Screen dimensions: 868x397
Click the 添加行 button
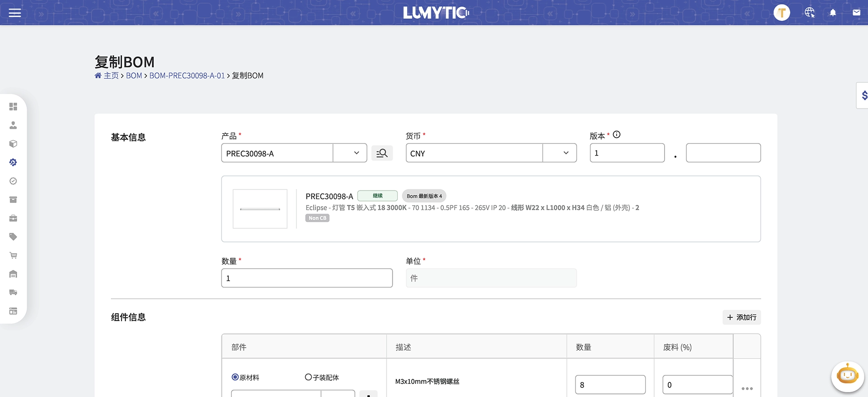pos(741,317)
